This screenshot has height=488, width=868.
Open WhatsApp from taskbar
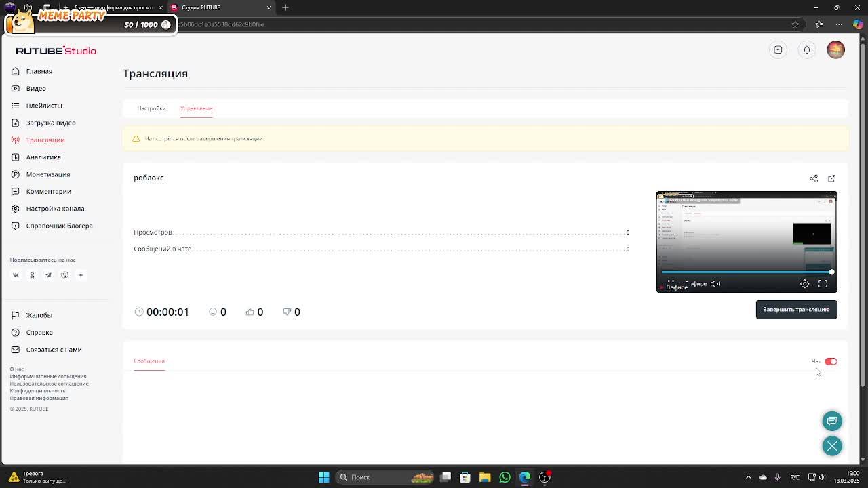pos(505,477)
